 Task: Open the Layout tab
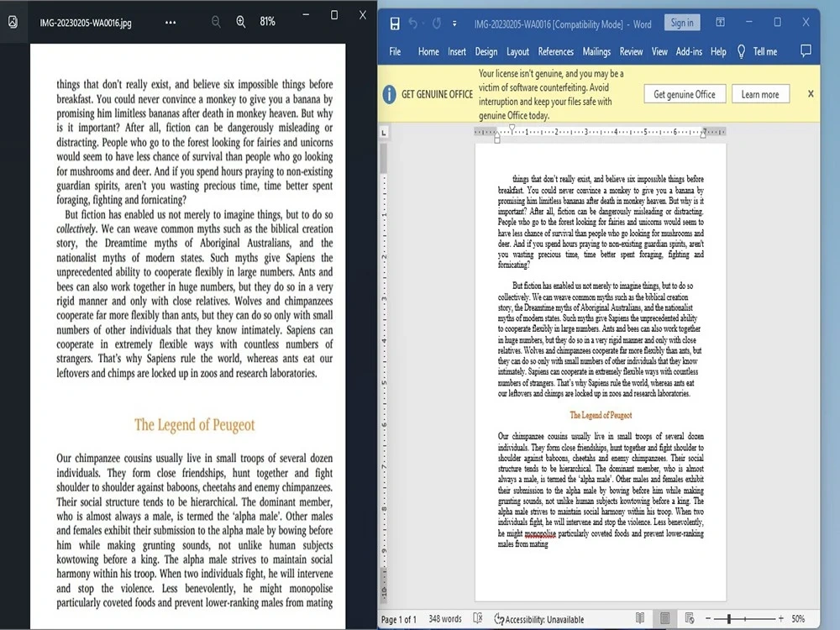pyautogui.click(x=517, y=51)
